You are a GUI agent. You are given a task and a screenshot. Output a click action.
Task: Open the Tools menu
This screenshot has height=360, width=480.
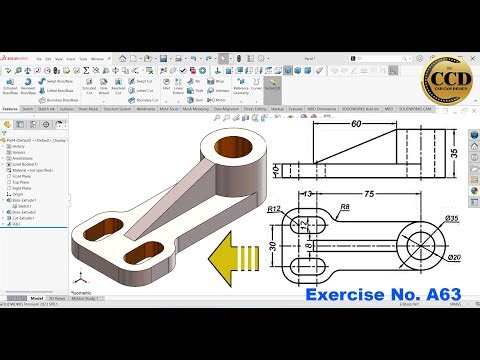coord(83,59)
